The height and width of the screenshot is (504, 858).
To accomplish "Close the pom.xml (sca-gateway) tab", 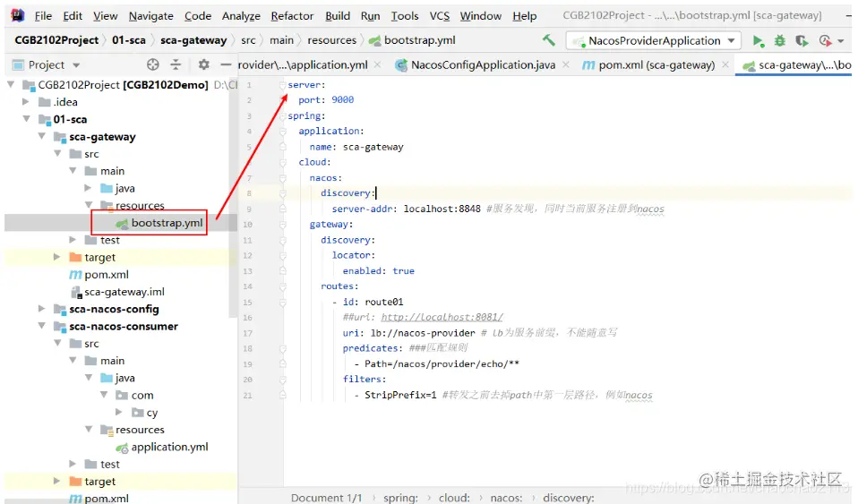I will pyautogui.click(x=725, y=64).
